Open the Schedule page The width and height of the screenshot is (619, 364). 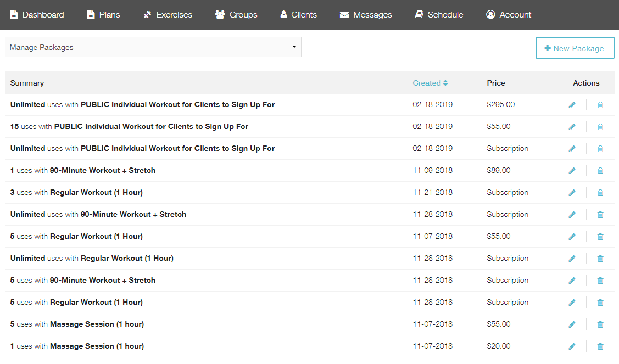click(x=439, y=15)
